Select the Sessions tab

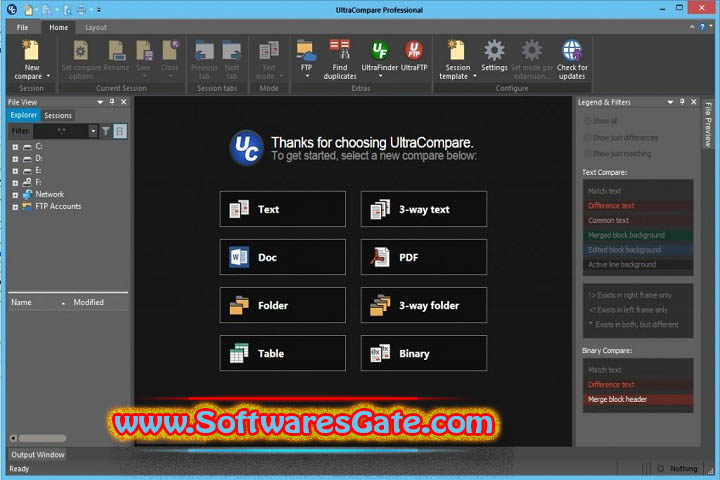tap(58, 115)
